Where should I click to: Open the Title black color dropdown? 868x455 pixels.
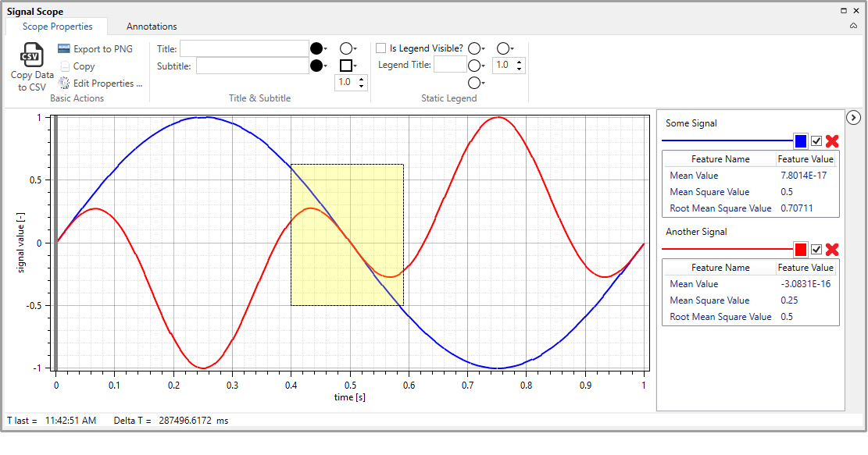320,48
